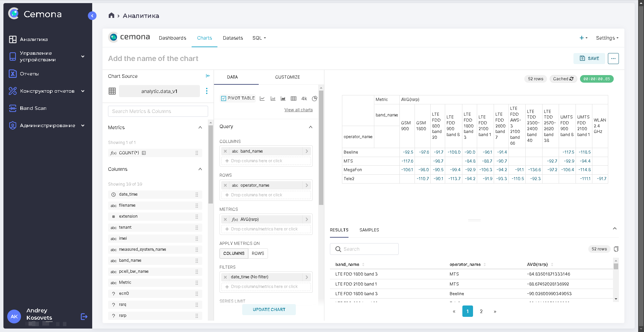Click the logout icon next to the user name
644x332 pixels.
coord(84,317)
